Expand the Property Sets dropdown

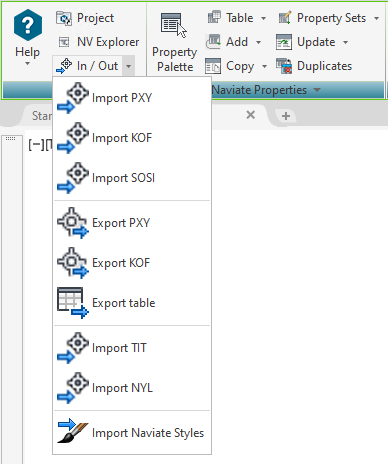(x=376, y=18)
